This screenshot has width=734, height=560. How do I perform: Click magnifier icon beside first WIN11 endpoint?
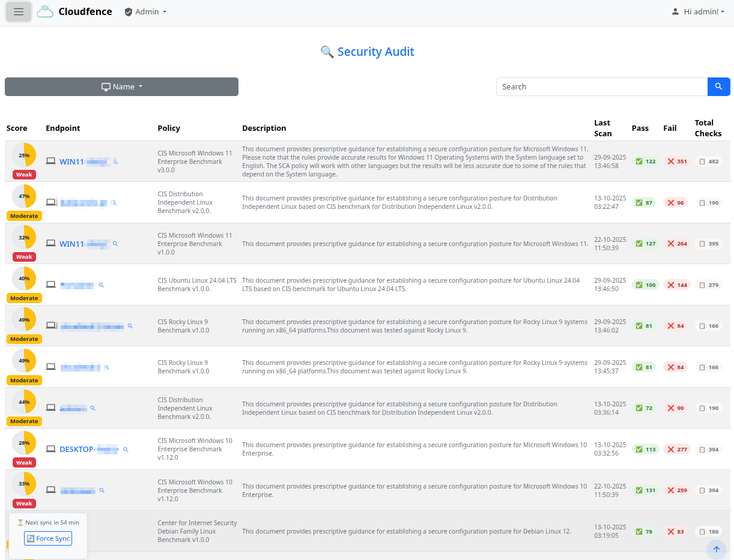point(116,162)
